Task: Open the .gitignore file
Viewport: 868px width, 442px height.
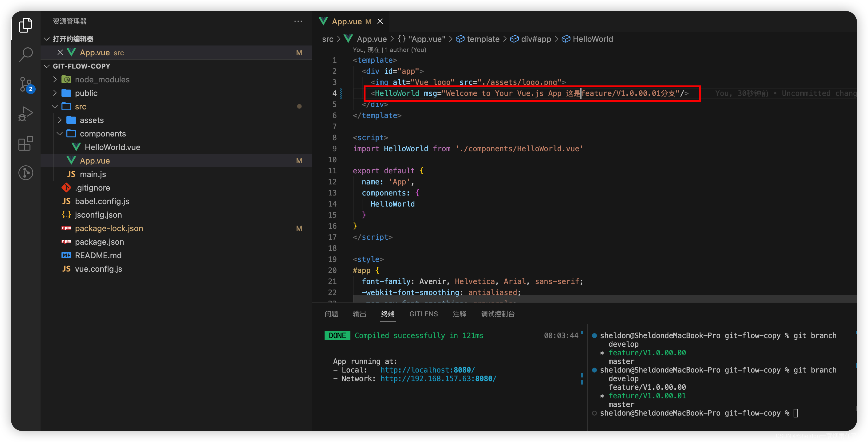Action: click(176, 187)
